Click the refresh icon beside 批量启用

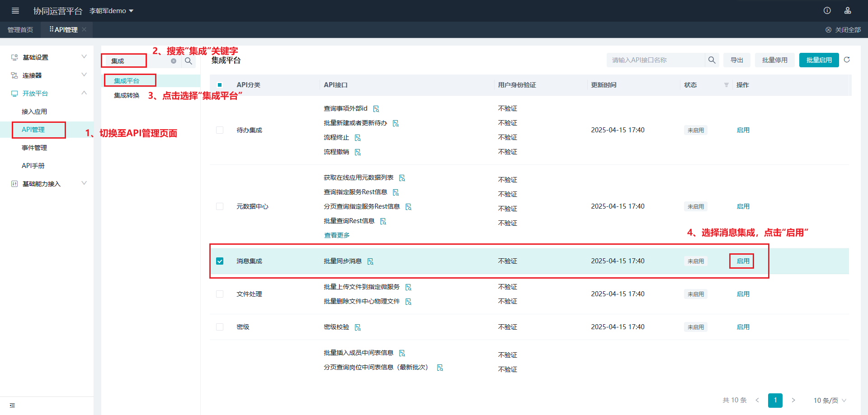point(847,60)
